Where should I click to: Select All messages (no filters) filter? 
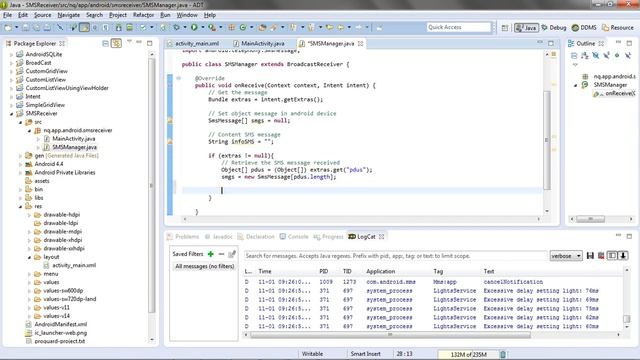coord(204,266)
